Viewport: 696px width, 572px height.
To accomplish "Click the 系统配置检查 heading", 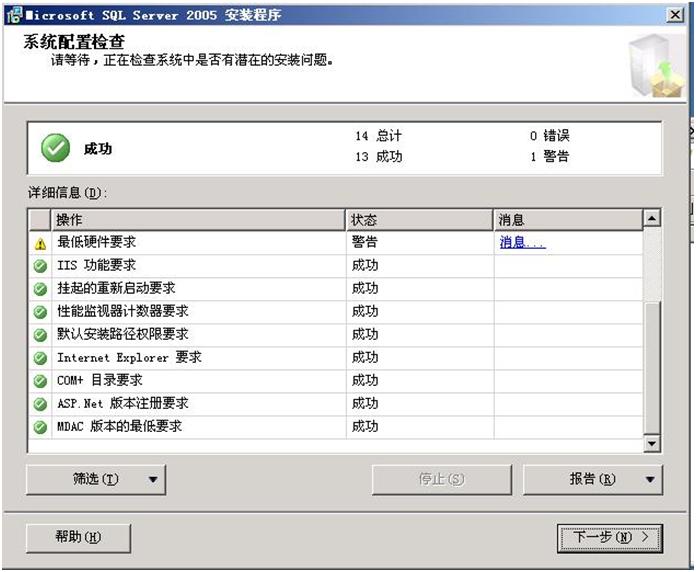I will (x=74, y=42).
